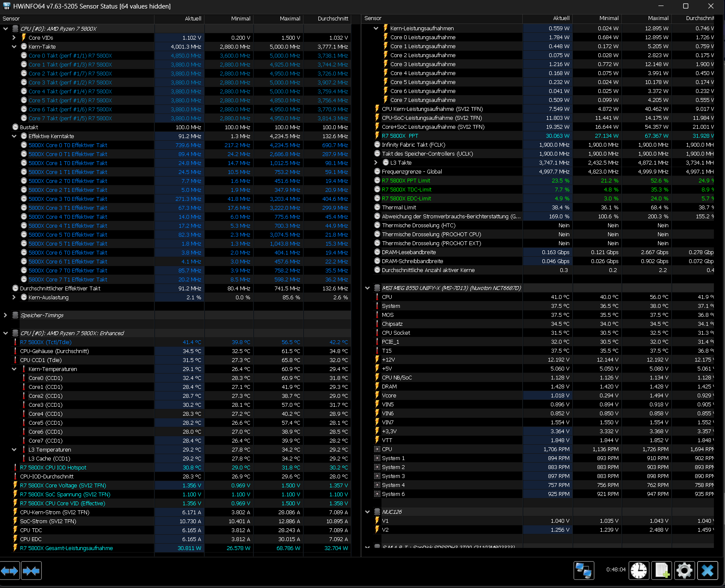Click the fan icon beside System 6
This screenshot has height=588, width=725.
click(x=377, y=494)
